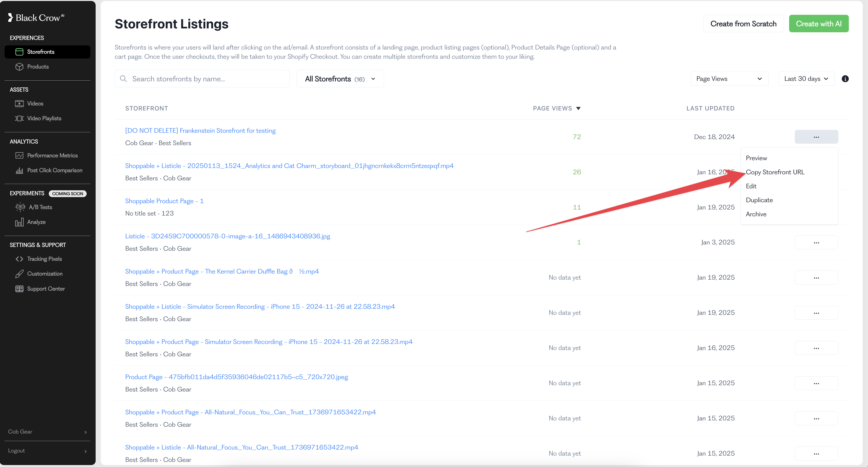The image size is (868, 467).
Task: Open Tracking Pixels code icon
Action: point(19,259)
